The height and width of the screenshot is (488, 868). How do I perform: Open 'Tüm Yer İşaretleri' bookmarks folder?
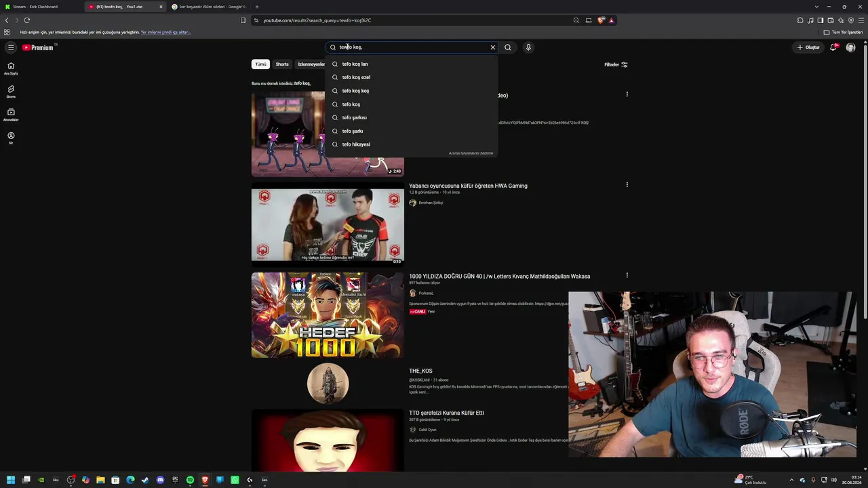[x=844, y=32]
